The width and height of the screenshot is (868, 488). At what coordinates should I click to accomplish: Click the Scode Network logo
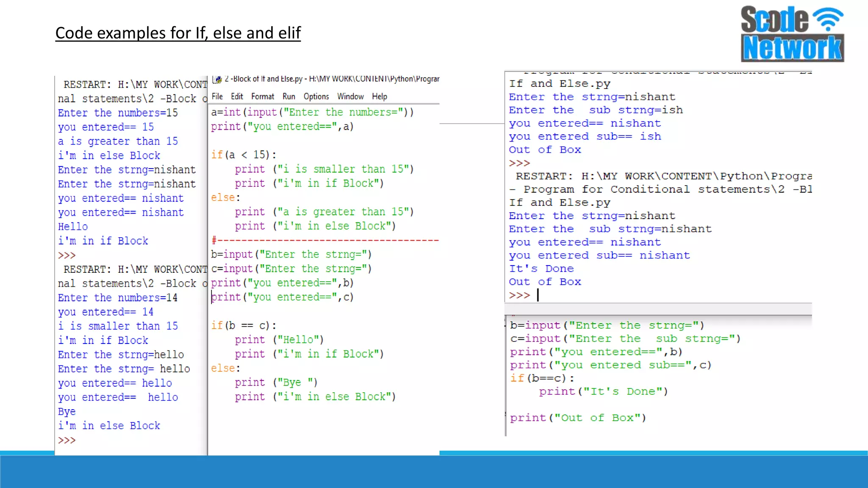coord(792,34)
